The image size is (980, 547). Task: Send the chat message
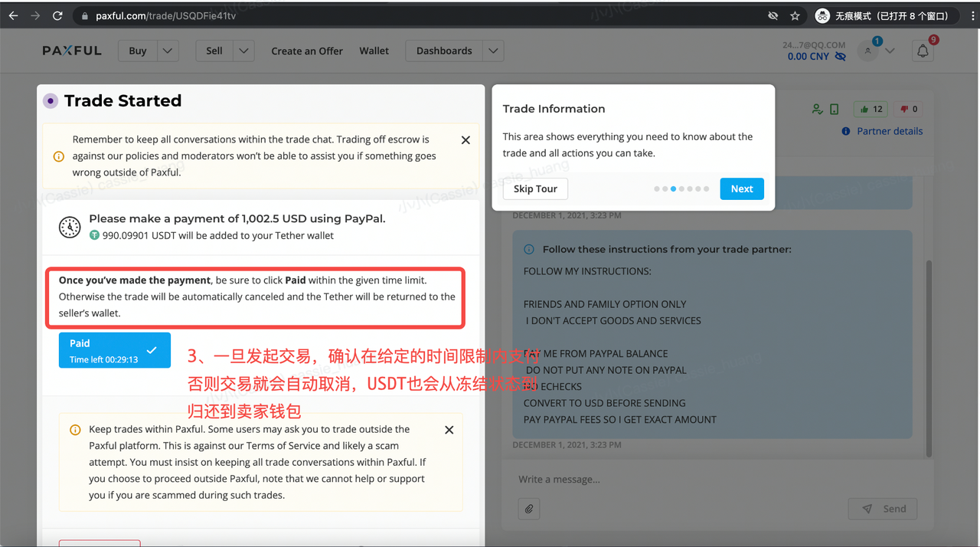883,509
